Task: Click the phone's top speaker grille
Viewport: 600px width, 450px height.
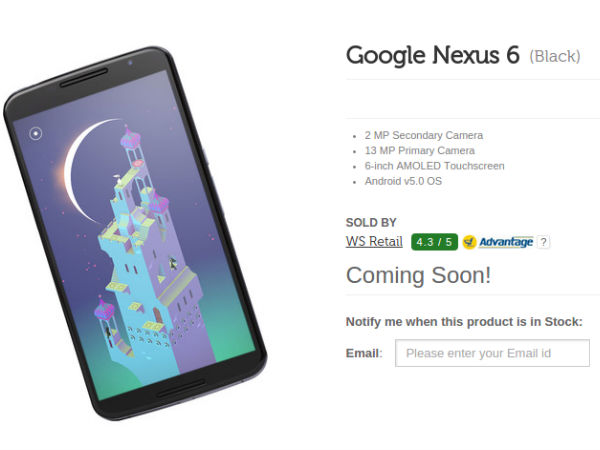Action: click(83, 78)
